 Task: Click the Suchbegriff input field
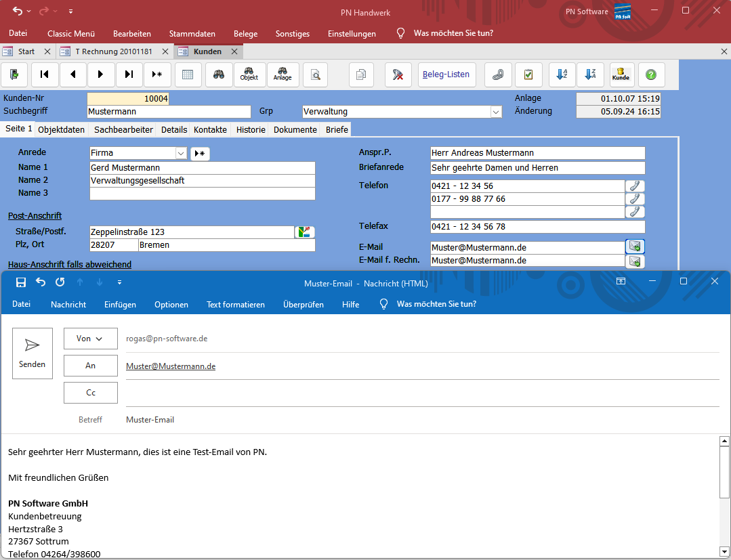[169, 112]
